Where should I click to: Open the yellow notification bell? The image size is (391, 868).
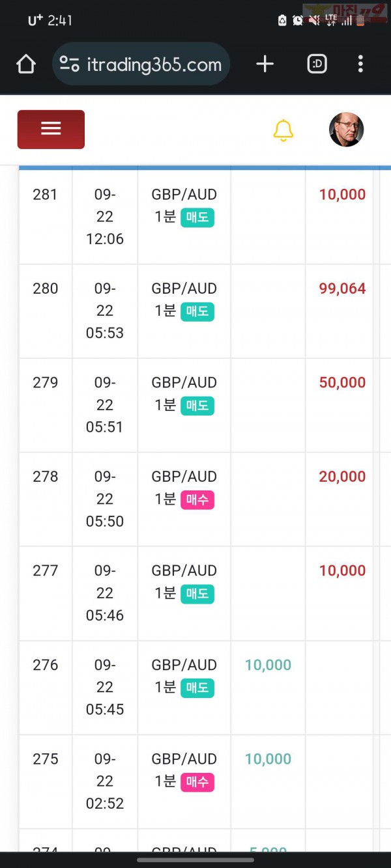point(283,130)
